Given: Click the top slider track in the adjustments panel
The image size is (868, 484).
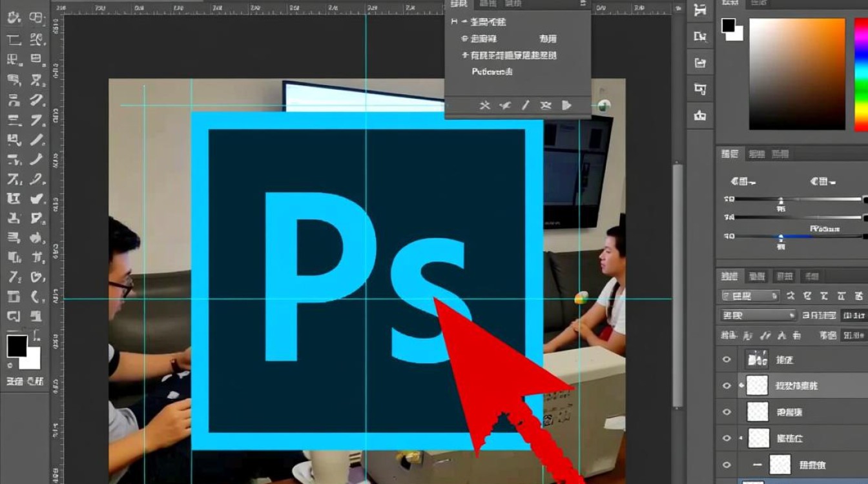Looking at the screenshot, I should coord(799,199).
